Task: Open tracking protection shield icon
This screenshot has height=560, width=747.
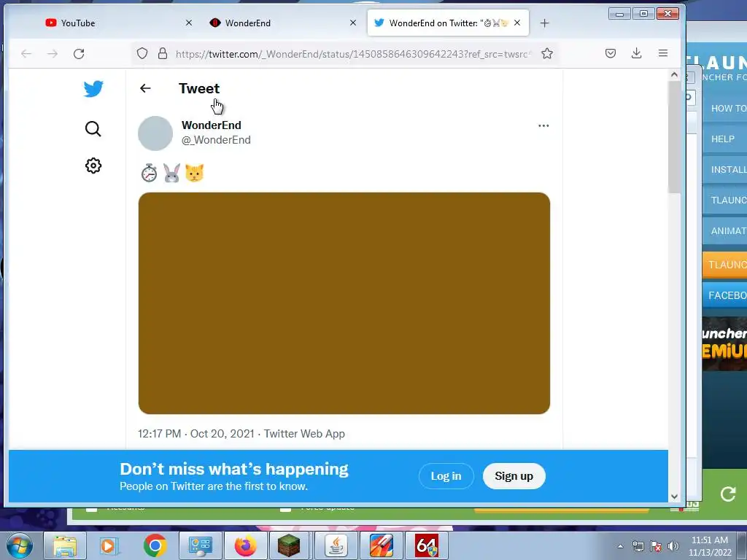Action: tap(142, 53)
